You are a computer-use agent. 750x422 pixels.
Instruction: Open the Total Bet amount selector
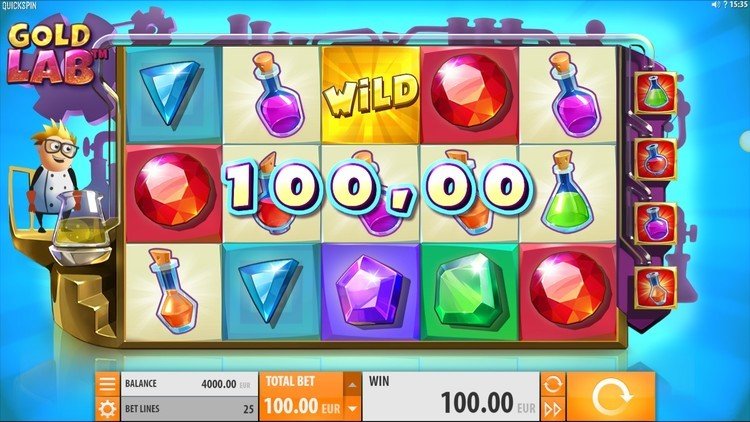point(302,397)
